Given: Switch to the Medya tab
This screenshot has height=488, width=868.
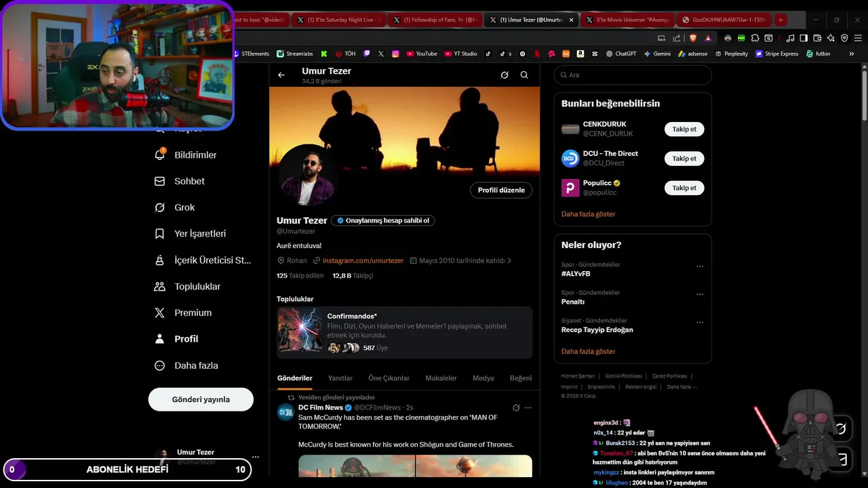Looking at the screenshot, I should click(x=483, y=378).
